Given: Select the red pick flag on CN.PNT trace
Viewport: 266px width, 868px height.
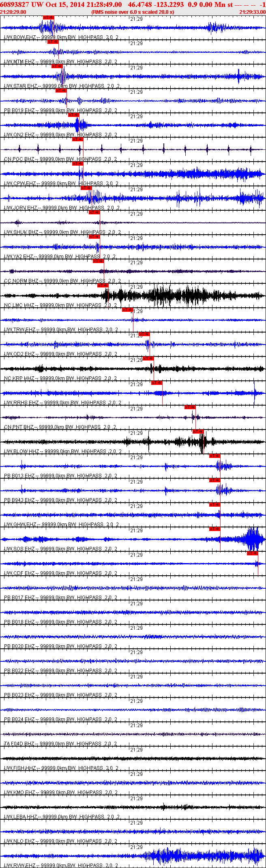Looking at the screenshot, I should click(190, 407).
